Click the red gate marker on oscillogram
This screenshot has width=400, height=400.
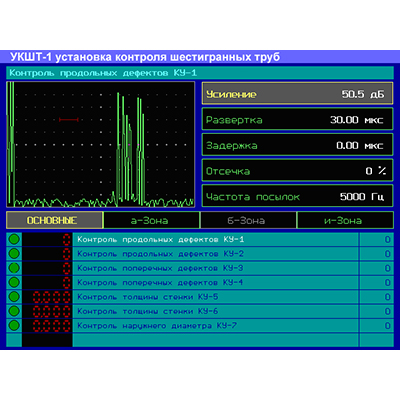pyautogui.click(x=69, y=119)
